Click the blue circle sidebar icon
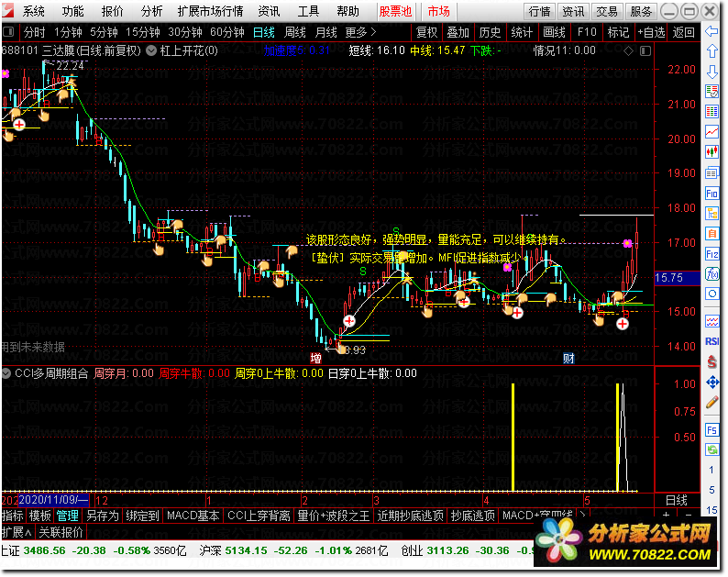Viewport: 728px width, 577px height. point(711,294)
